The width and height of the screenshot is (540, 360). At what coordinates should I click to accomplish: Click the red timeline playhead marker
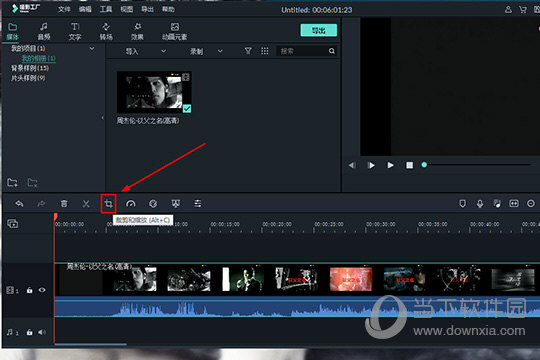point(55,216)
